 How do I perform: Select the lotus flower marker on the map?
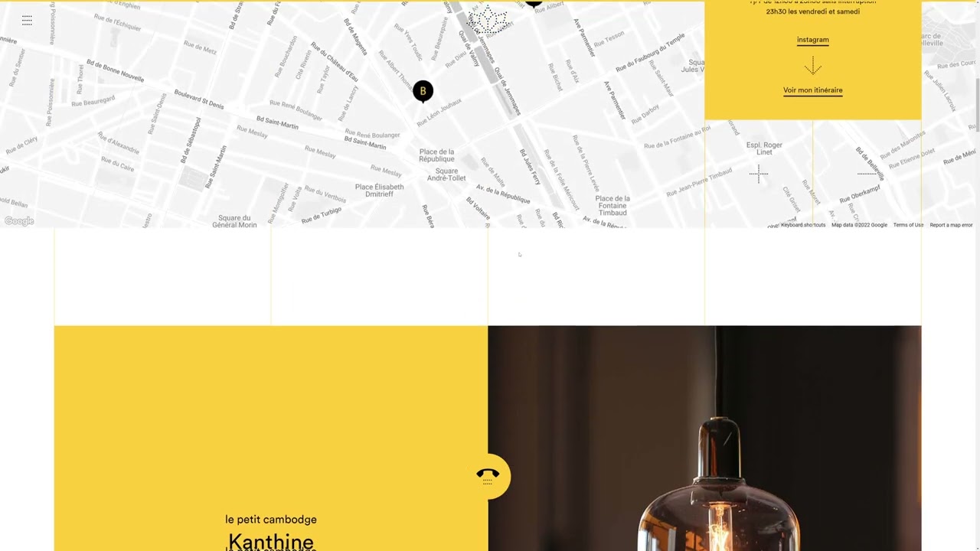pyautogui.click(x=488, y=21)
